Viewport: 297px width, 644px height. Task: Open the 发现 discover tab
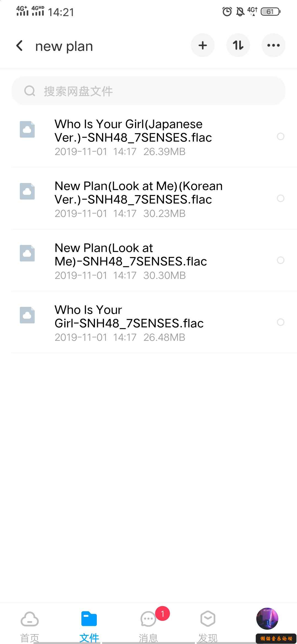208,625
